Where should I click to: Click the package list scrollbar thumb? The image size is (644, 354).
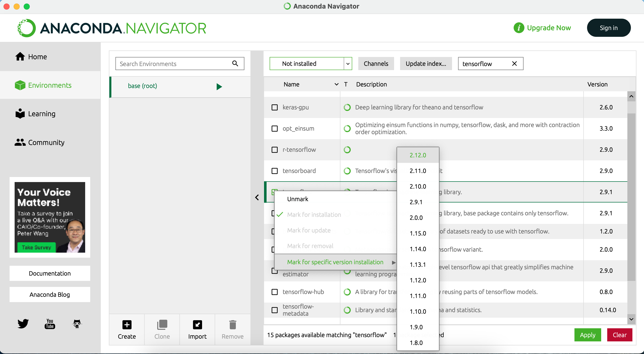click(631, 197)
